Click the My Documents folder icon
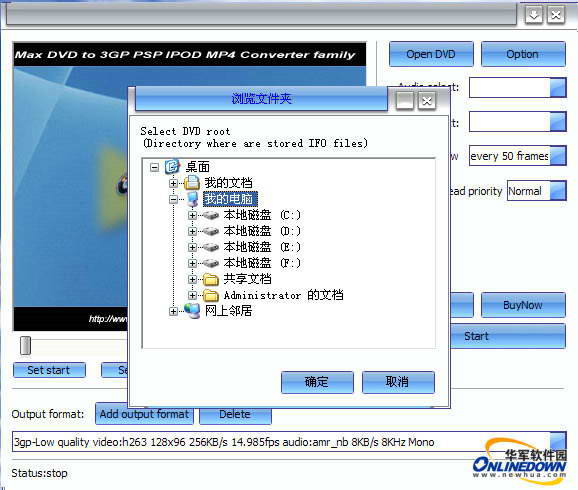This screenshot has height=490, width=578. pos(192,183)
